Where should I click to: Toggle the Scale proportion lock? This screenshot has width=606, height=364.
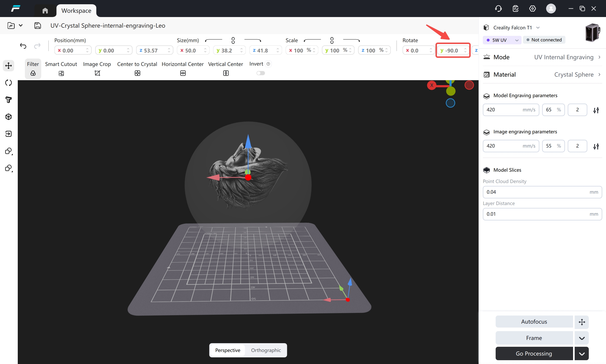click(332, 40)
